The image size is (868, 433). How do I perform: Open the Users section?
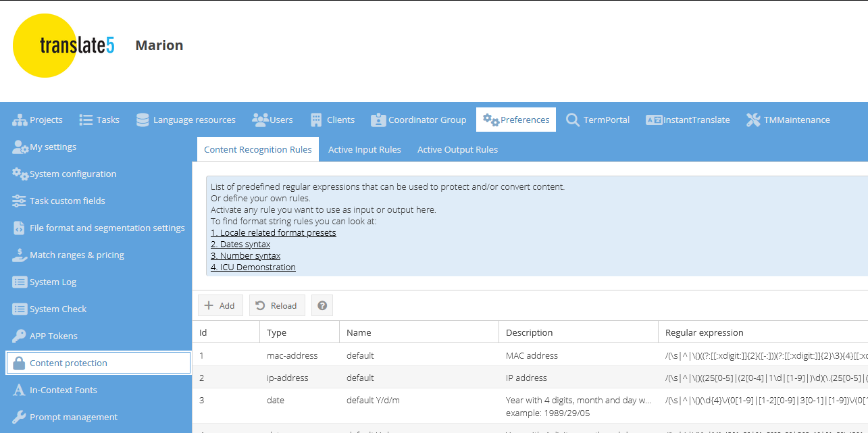pos(273,120)
